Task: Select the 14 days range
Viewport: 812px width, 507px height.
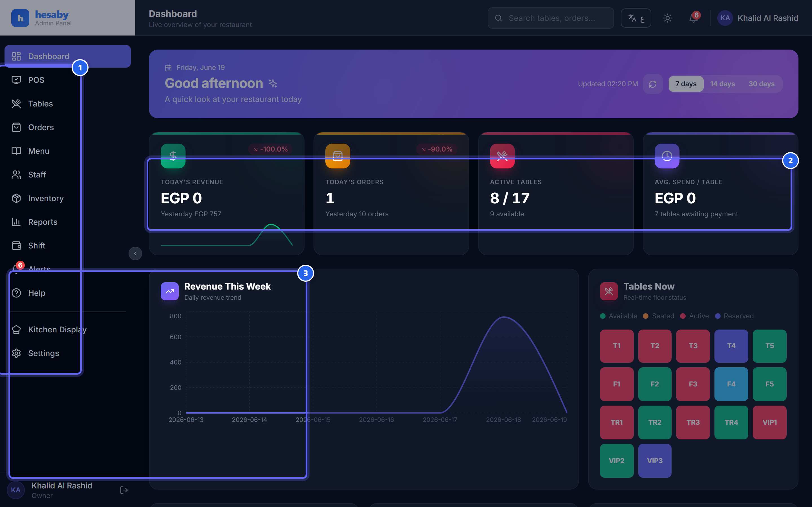Action: click(722, 84)
